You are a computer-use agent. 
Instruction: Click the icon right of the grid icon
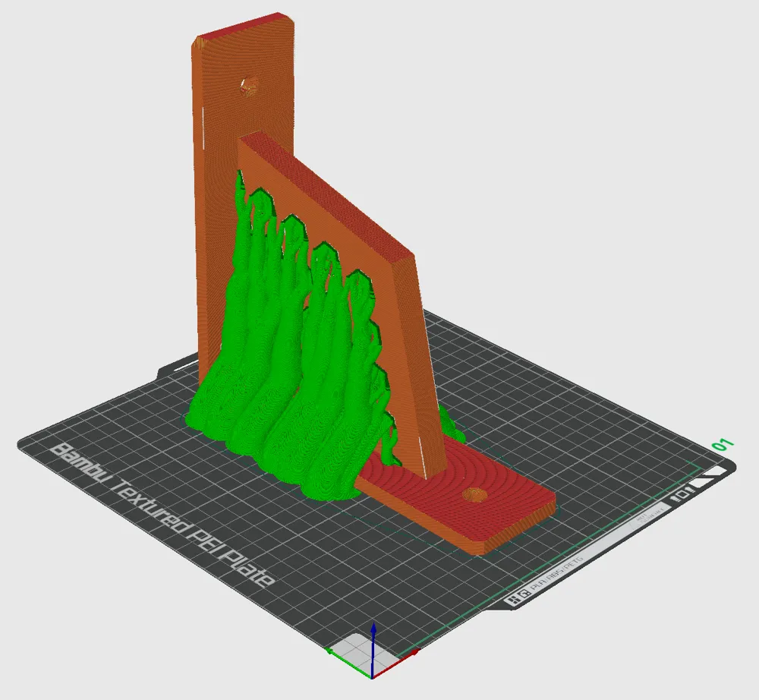pos(525,595)
